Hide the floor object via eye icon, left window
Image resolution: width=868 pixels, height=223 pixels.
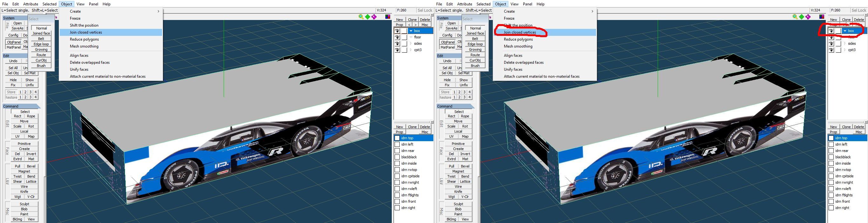click(x=397, y=37)
